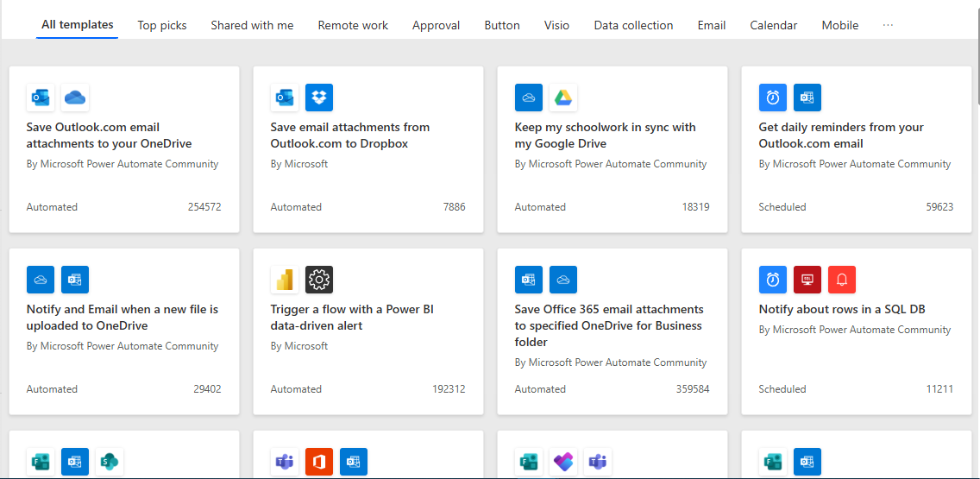The height and width of the screenshot is (479, 980).
Task: Click the usage count 254572
Action: (204, 207)
